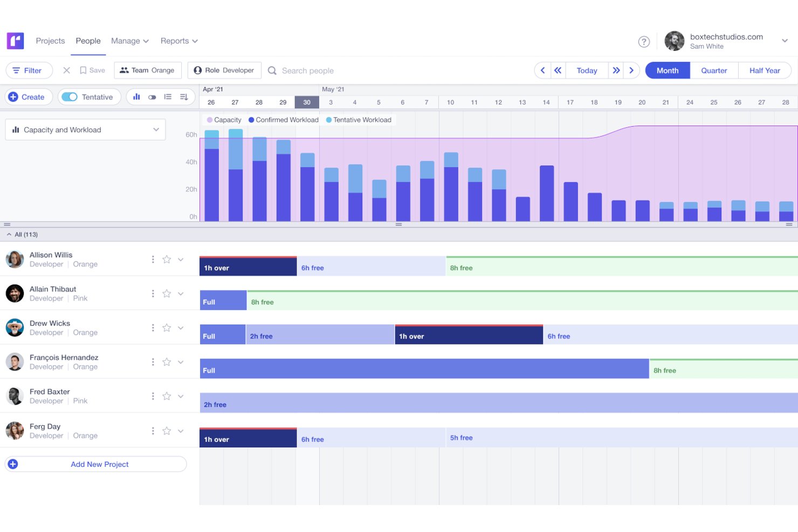Go to previous day with single left arrow
The width and height of the screenshot is (798, 532).
coord(542,71)
